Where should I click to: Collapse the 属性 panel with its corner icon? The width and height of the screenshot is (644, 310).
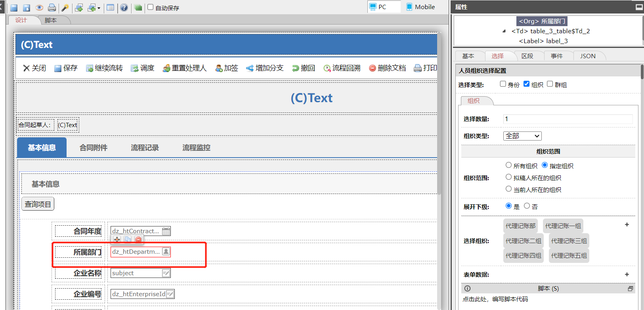point(639,7)
